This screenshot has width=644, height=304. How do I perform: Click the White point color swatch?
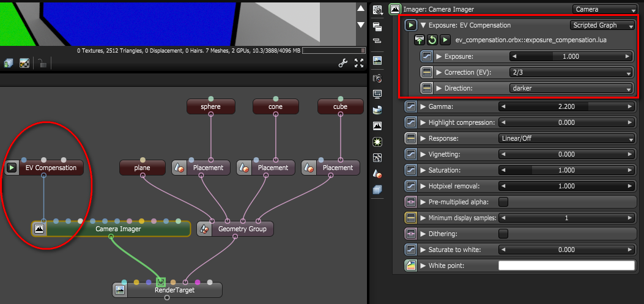(567, 265)
